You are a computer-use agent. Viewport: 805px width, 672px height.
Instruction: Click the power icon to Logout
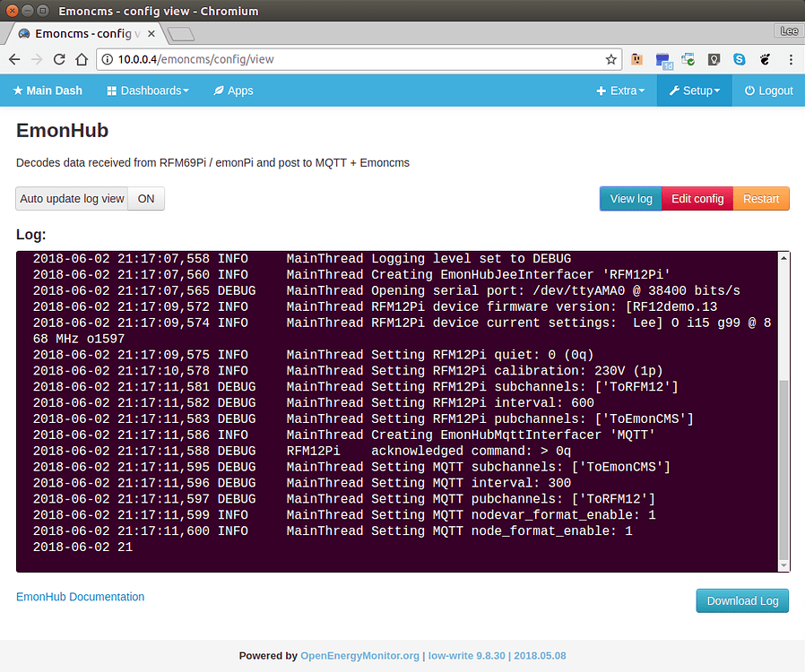click(x=749, y=90)
